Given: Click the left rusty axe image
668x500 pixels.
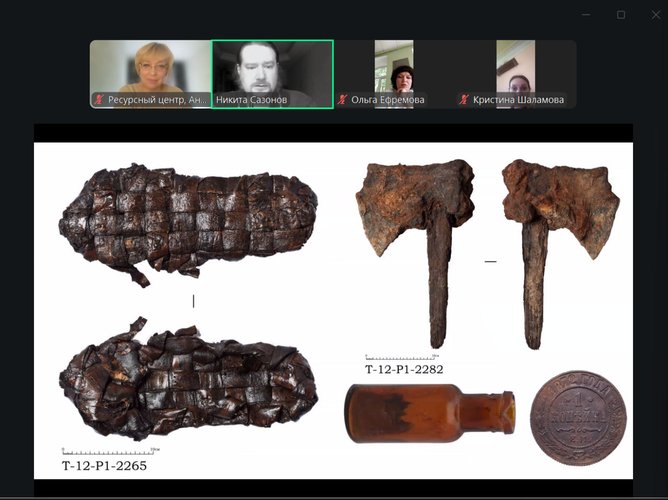Looking at the screenshot, I should point(415,253).
